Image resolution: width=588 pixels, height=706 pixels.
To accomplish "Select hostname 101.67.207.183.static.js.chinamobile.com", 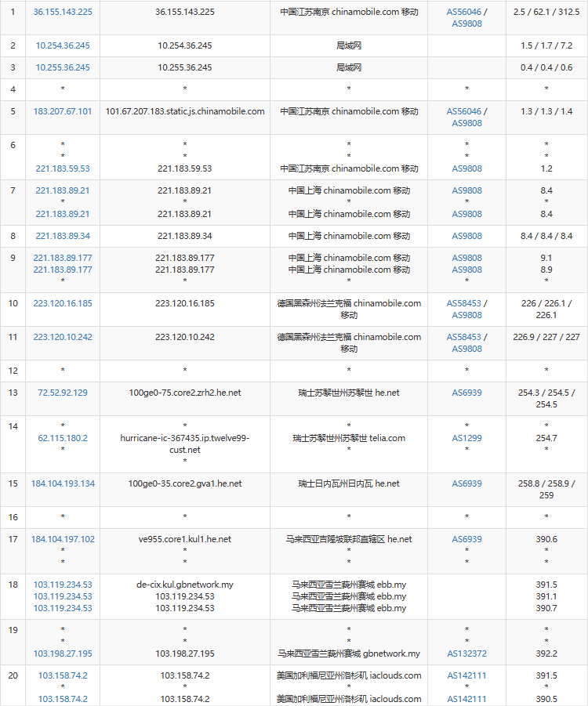I will click(x=185, y=111).
